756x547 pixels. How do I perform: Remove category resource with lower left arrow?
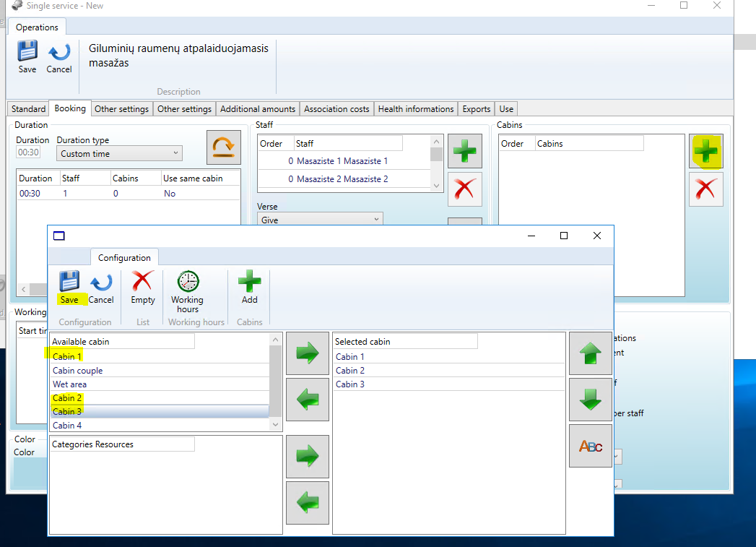click(308, 503)
